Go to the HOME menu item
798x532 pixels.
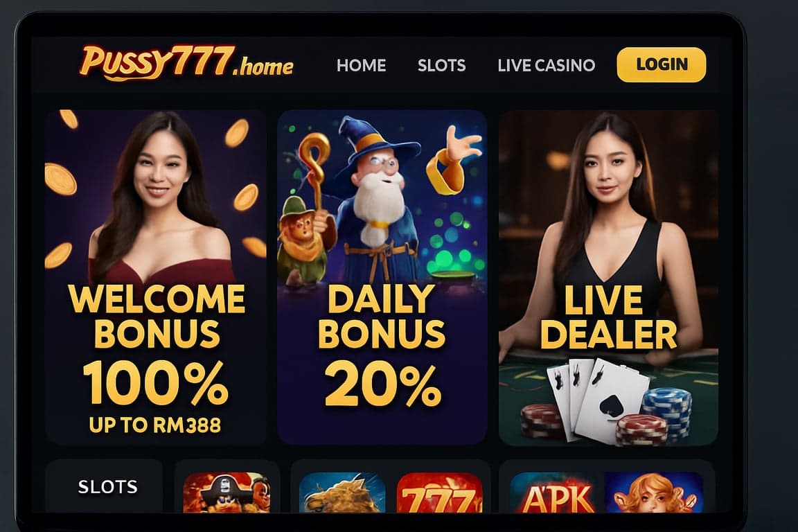[362, 65]
